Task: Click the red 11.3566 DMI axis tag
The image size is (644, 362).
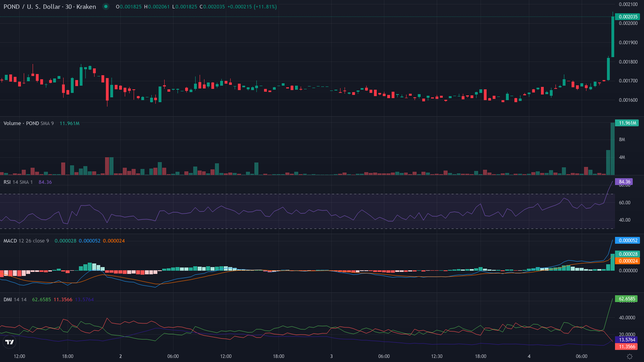Action: (x=627, y=347)
